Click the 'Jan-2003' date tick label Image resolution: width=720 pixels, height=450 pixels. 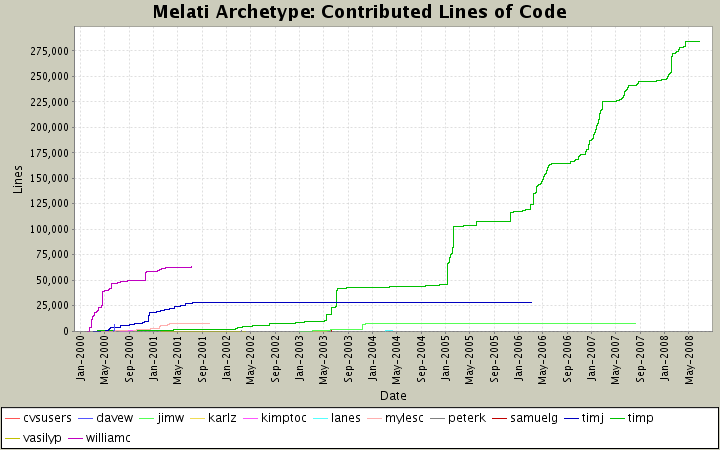(x=299, y=360)
